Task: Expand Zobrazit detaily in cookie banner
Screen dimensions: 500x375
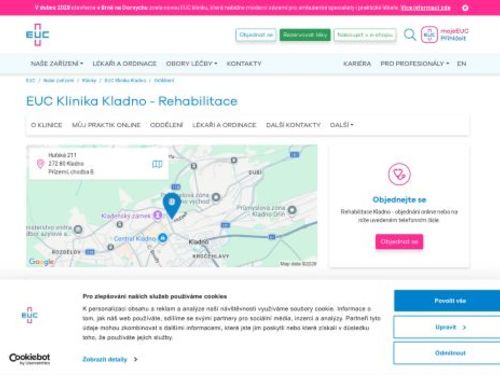Action: 110,359
